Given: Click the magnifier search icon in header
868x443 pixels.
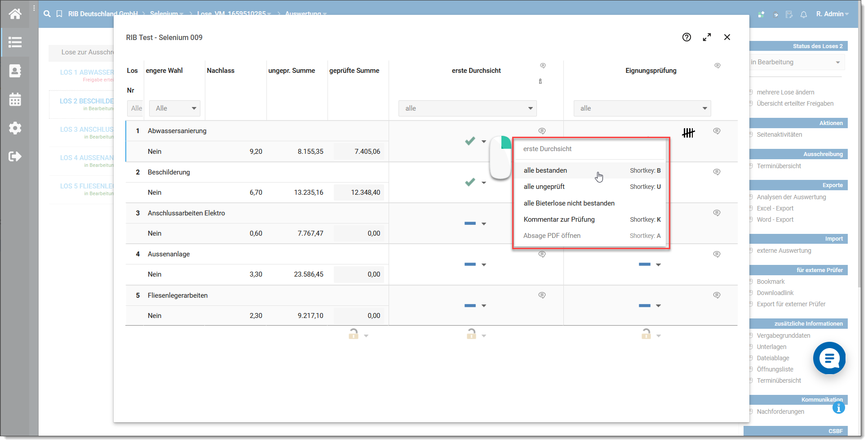Looking at the screenshot, I should 47,14.
